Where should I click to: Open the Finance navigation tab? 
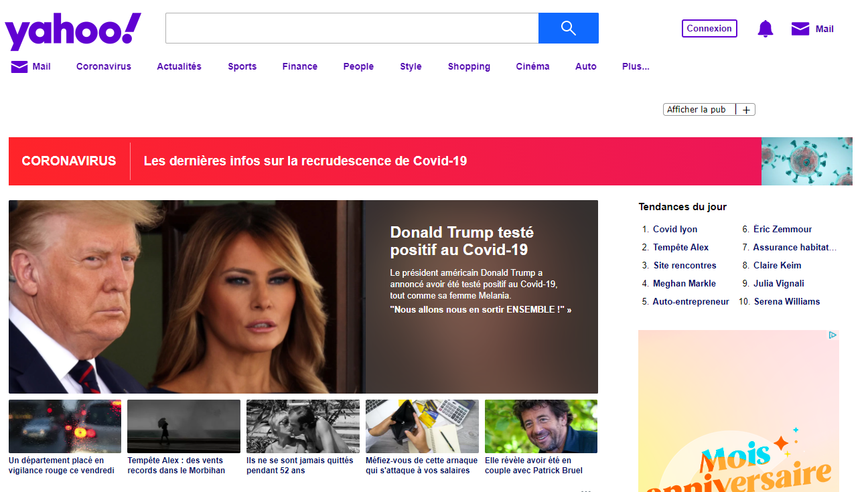[x=299, y=66]
